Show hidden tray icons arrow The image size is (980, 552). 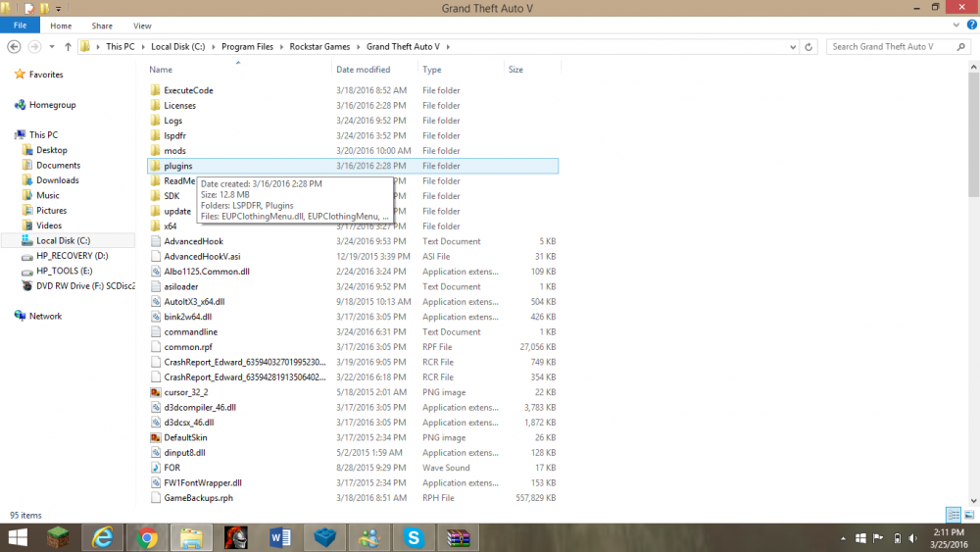coord(843,538)
